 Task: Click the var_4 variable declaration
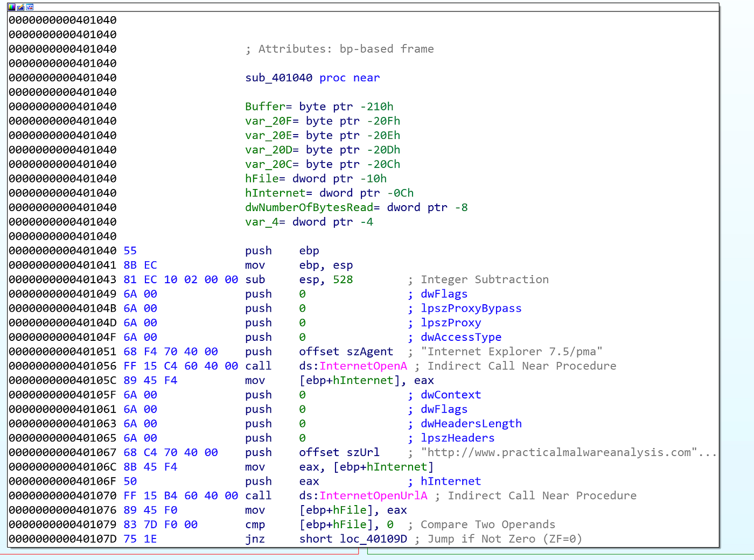coord(309,222)
